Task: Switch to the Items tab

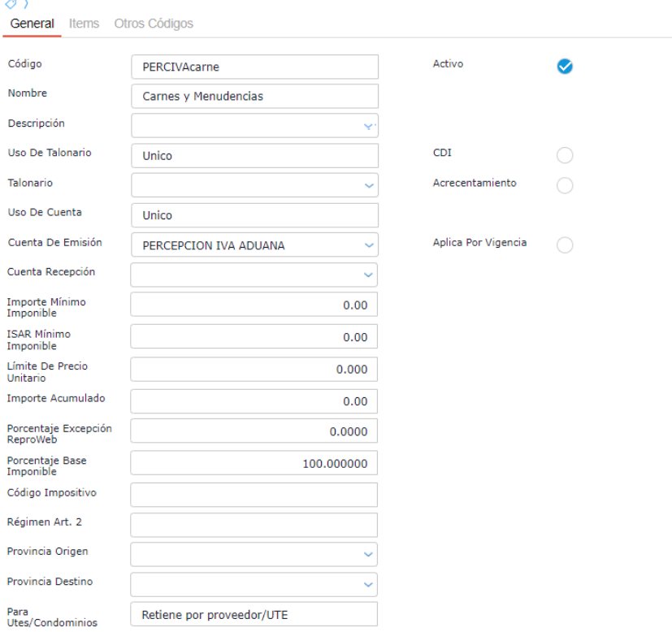Action: (85, 24)
